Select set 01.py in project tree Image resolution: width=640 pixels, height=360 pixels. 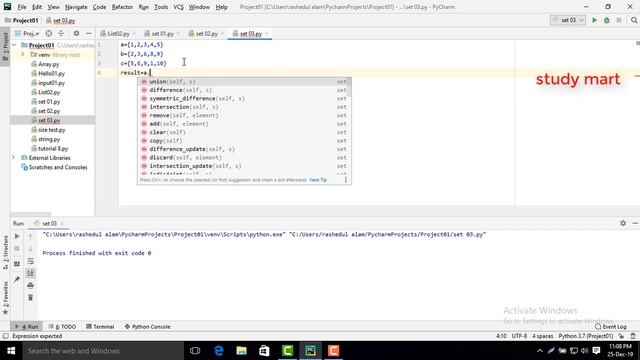45,102
